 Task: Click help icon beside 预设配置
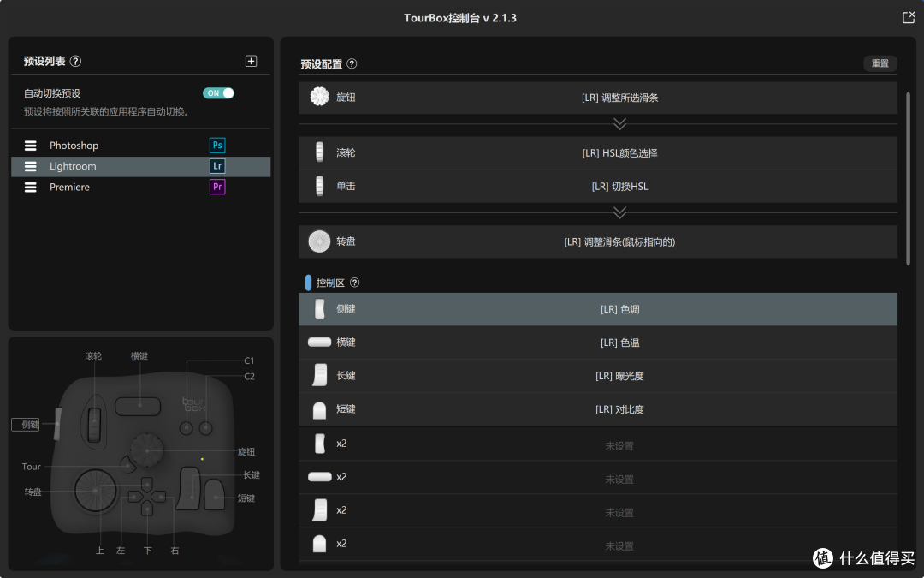point(352,63)
